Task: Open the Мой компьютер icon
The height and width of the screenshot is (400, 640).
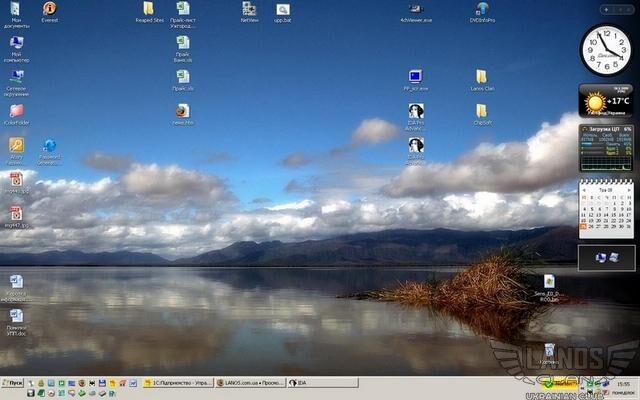Action: click(16, 43)
